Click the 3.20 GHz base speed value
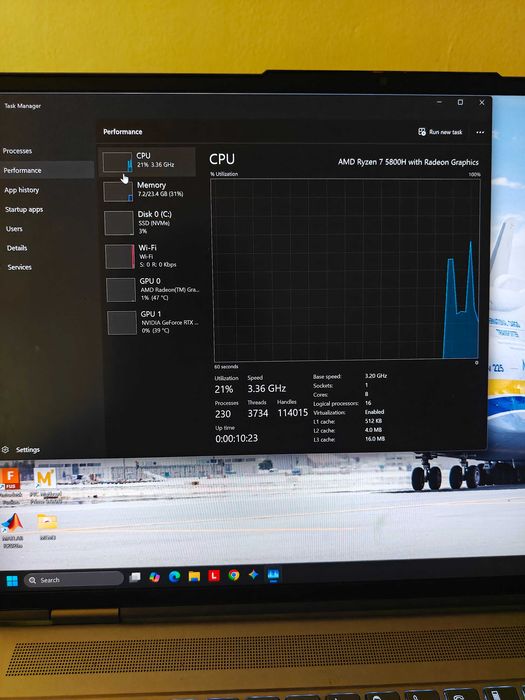Viewport: 525px width, 700px height. coord(375,376)
